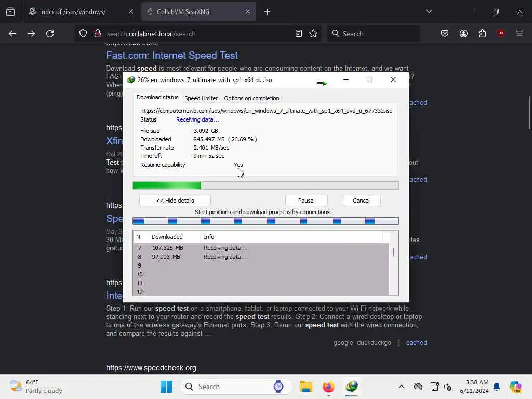Open Windows Start menu
This screenshot has width=532, height=399.
166,387
